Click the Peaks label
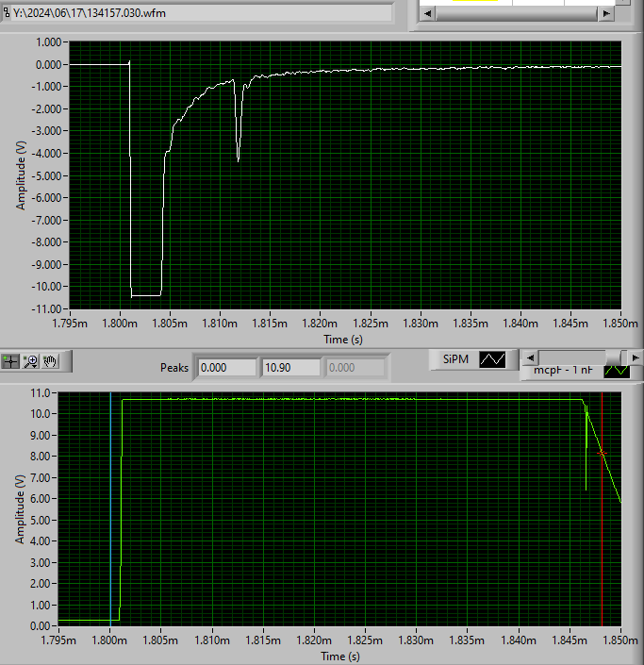The width and height of the screenshot is (644, 665). [174, 368]
